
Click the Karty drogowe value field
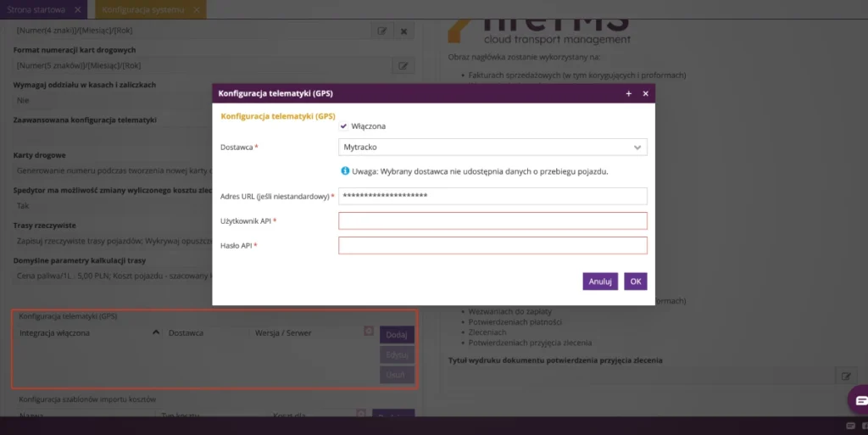[x=113, y=170]
